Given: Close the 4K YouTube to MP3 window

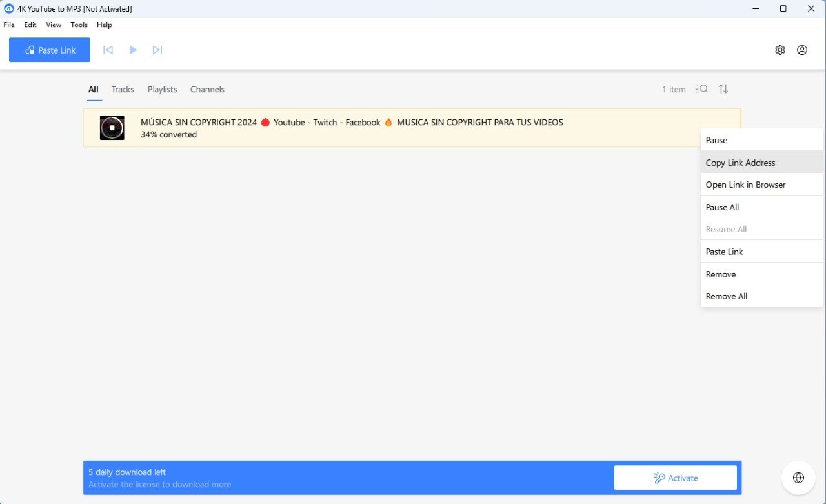Looking at the screenshot, I should pos(812,8).
